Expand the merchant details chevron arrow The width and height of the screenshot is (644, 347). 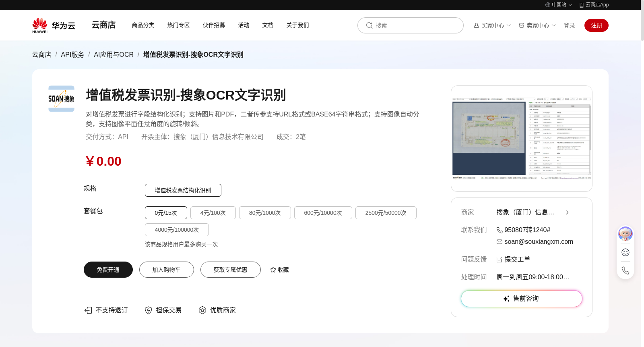coord(567,212)
